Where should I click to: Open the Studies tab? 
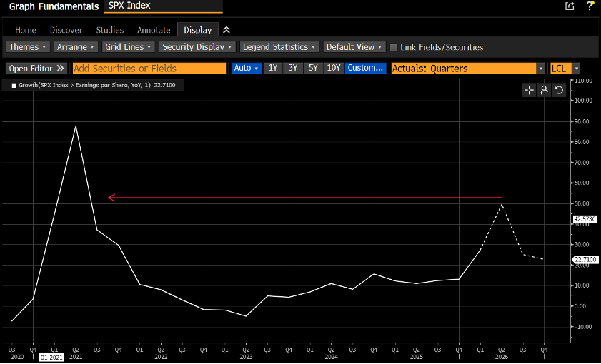tap(110, 30)
